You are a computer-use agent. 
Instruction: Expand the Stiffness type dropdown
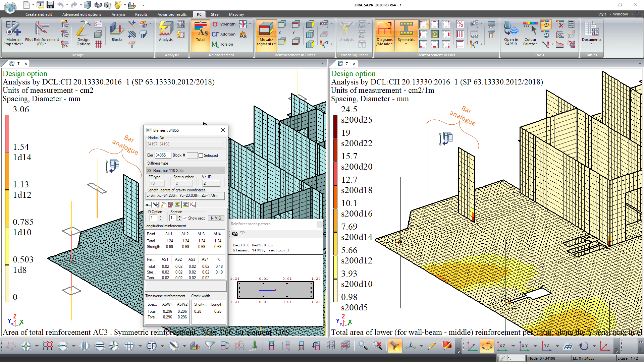222,171
